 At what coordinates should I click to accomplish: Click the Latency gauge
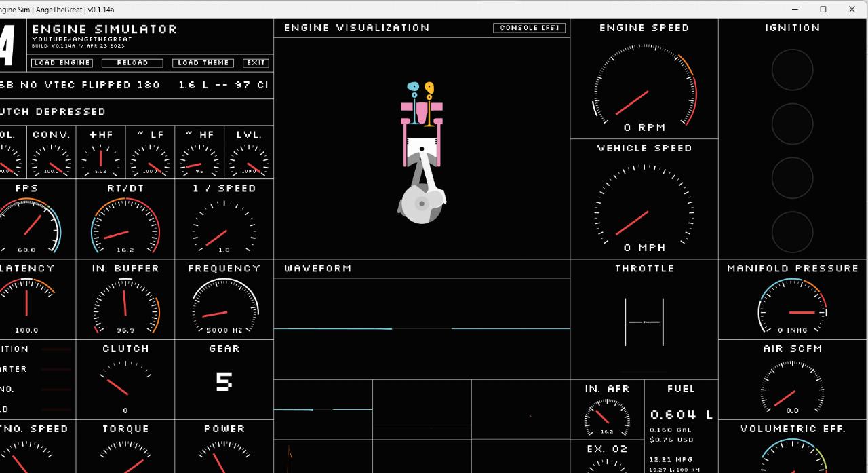click(26, 306)
